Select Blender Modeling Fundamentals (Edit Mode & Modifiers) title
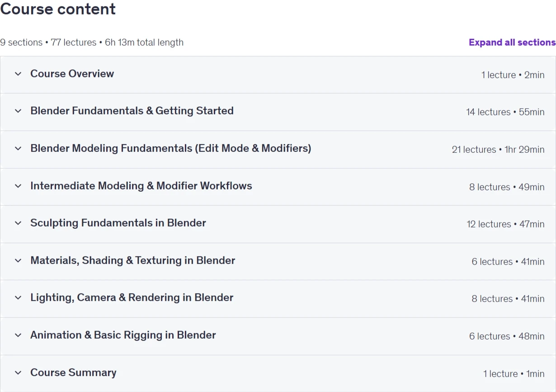The image size is (556, 392). (171, 148)
